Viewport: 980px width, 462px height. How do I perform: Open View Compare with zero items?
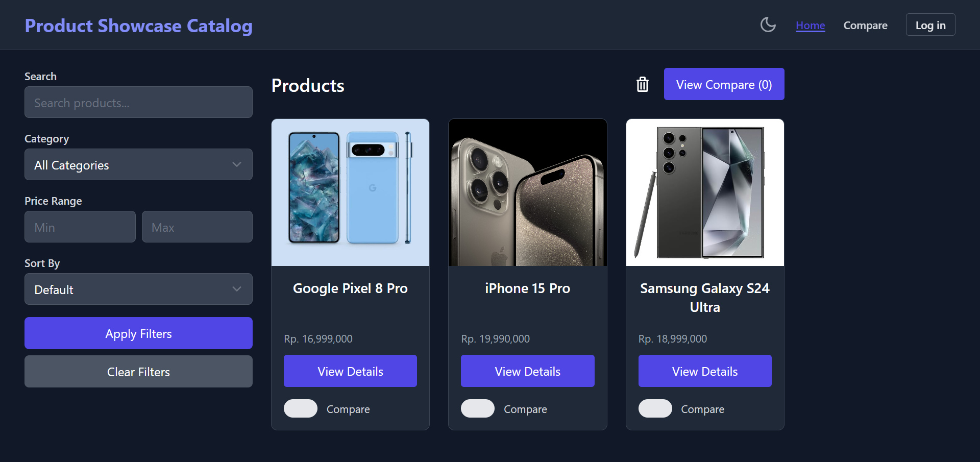click(724, 84)
